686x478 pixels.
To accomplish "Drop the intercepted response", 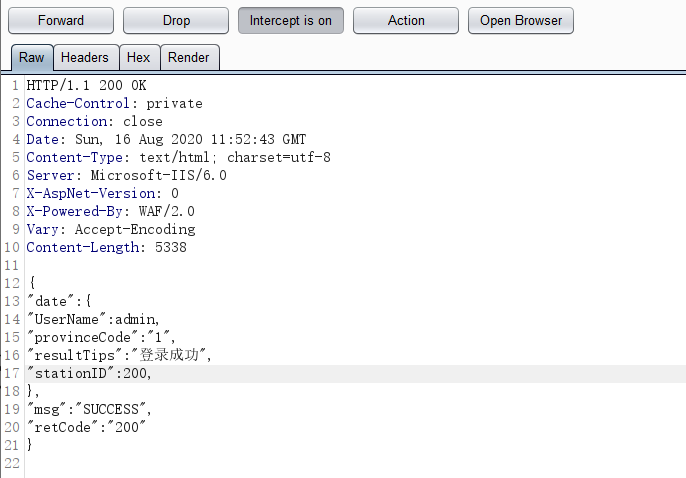I will pos(176,20).
